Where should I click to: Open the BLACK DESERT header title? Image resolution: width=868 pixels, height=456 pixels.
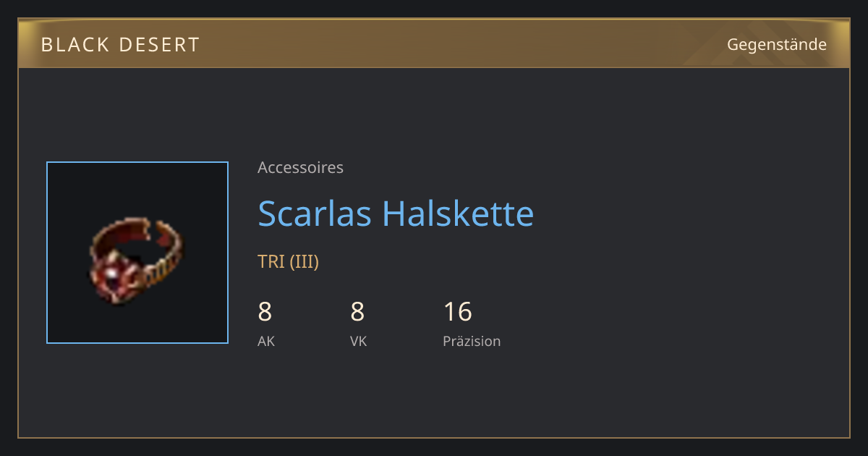coord(120,45)
